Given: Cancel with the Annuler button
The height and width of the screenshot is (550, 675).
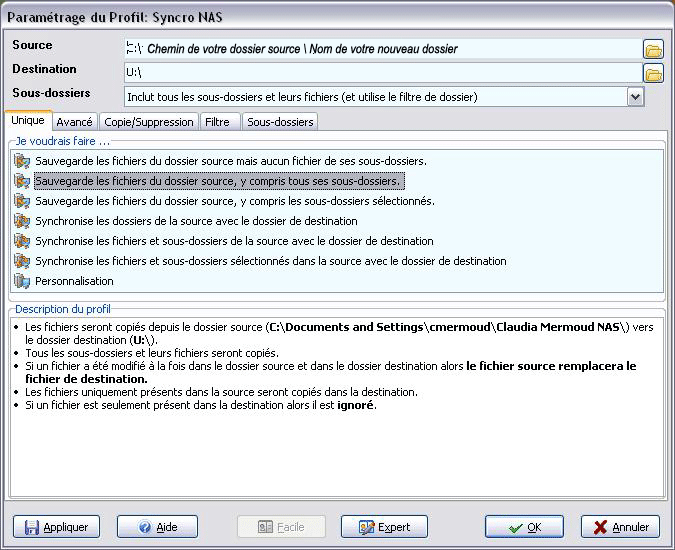Looking at the screenshot, I should [x=620, y=527].
